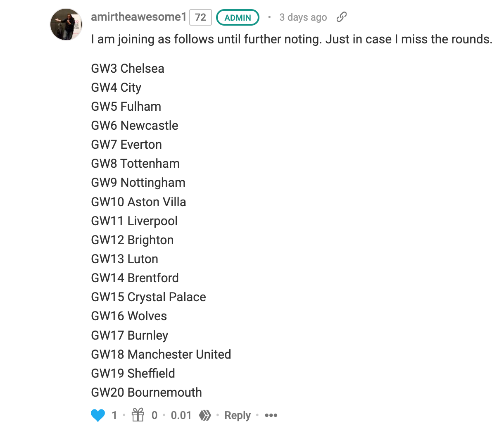Show voters by clicking vote count 1

coord(114,415)
